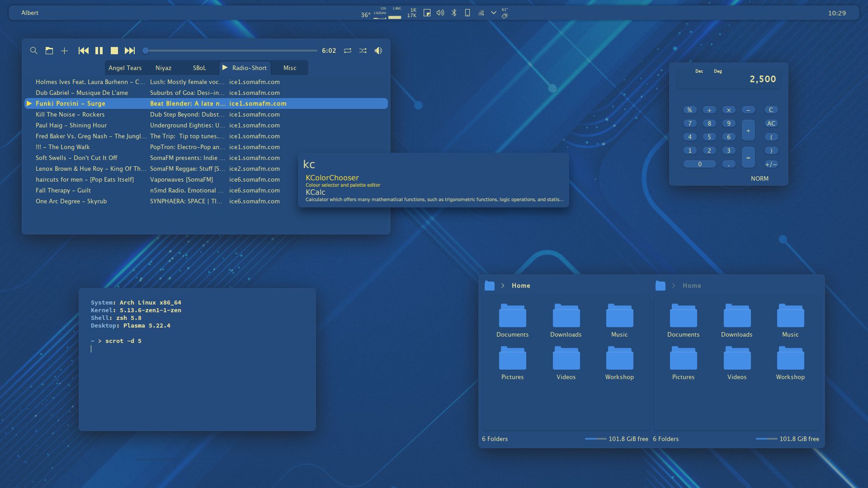Open the Home breadcrumb in the right file pane
Screen dimensions: 868x488
(692, 286)
